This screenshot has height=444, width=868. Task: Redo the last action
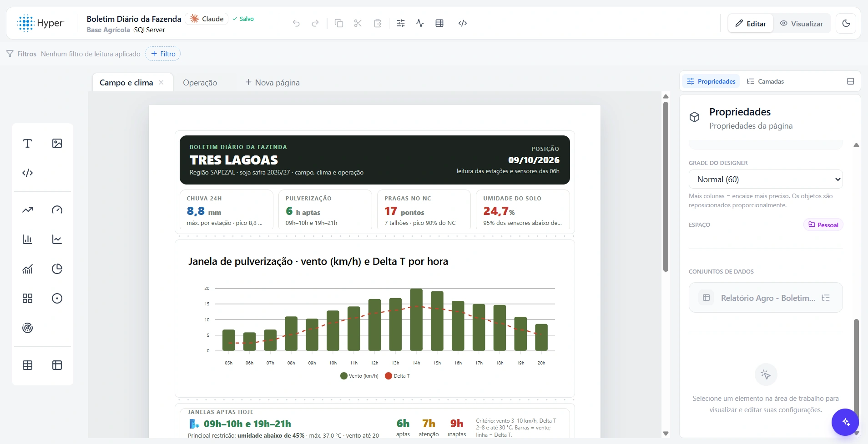(315, 23)
